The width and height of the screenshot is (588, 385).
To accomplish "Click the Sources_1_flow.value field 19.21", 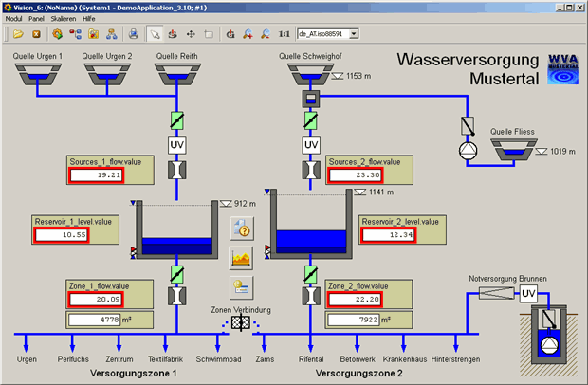I will tap(97, 174).
